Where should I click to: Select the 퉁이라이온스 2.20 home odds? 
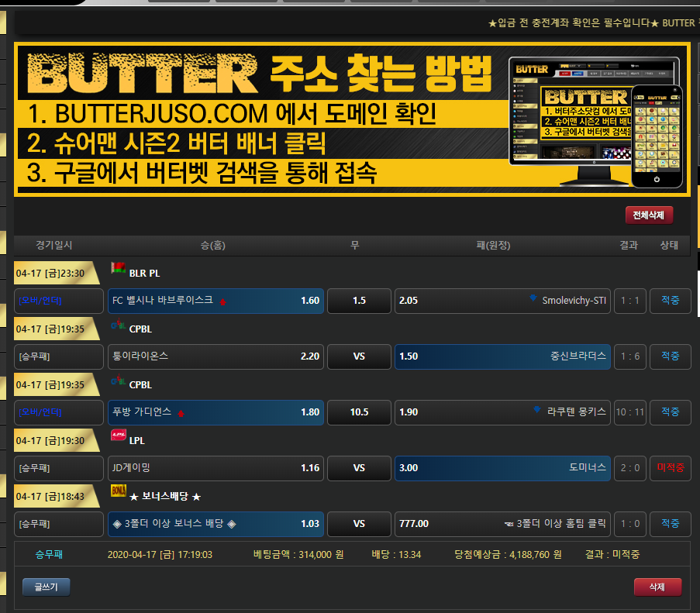pyautogui.click(x=216, y=356)
